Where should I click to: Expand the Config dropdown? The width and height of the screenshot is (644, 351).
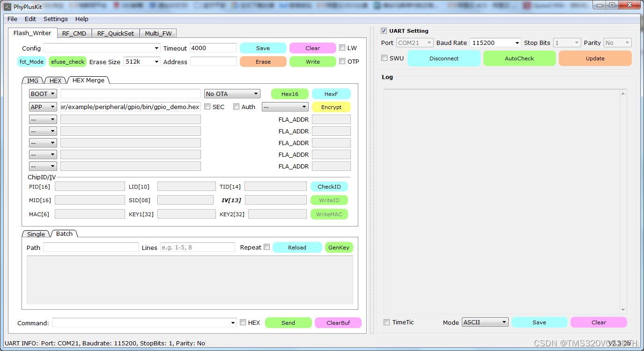[156, 48]
